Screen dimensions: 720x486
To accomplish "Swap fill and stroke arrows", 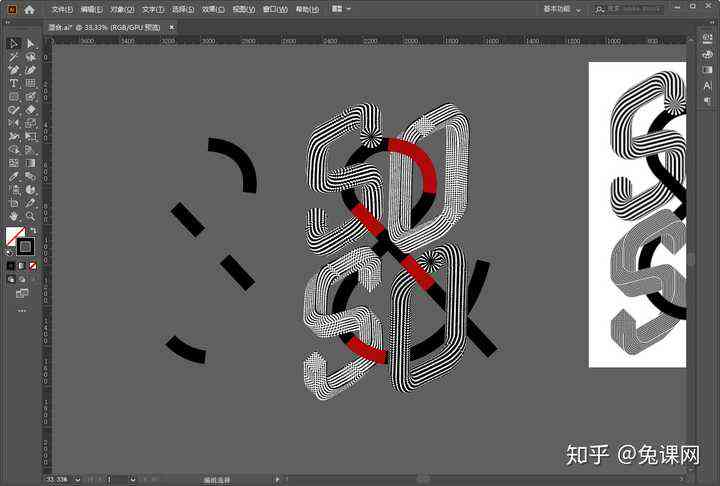I will [x=33, y=231].
